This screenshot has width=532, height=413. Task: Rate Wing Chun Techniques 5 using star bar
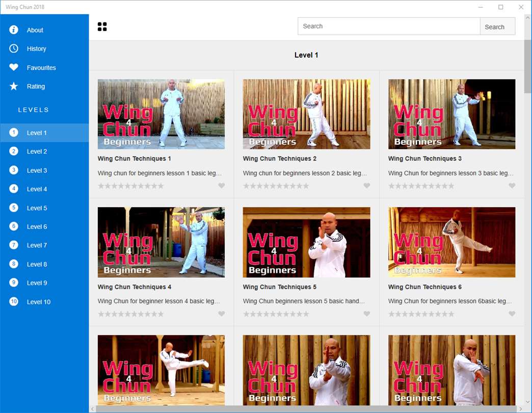(x=276, y=314)
